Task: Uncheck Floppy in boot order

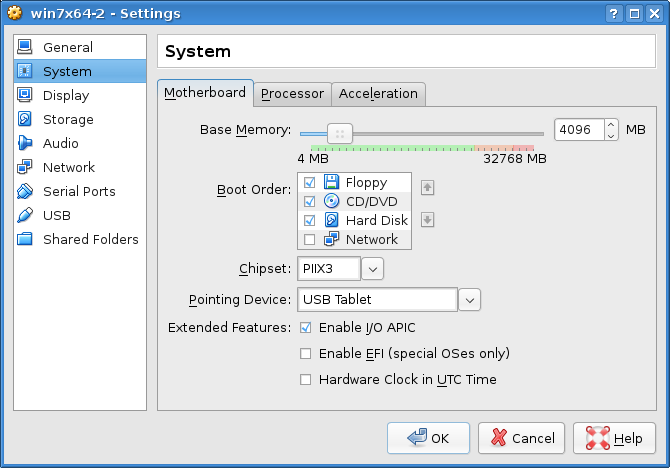Action: coord(309,182)
